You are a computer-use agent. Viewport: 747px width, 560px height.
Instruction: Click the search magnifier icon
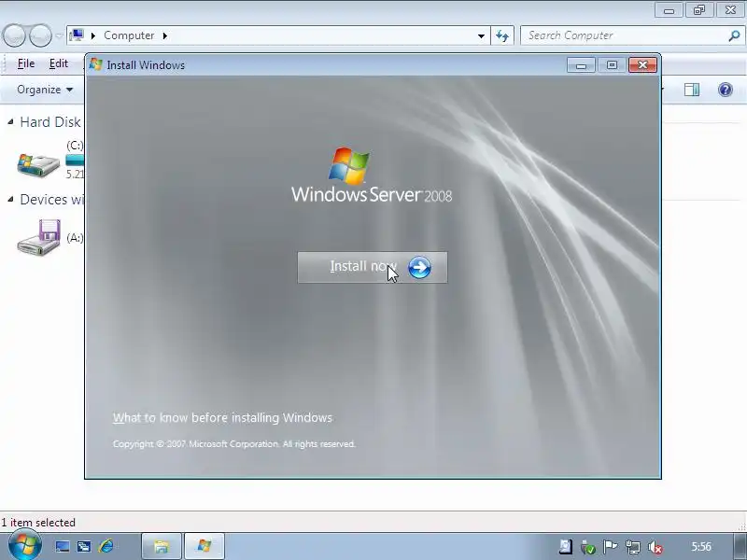coord(734,35)
